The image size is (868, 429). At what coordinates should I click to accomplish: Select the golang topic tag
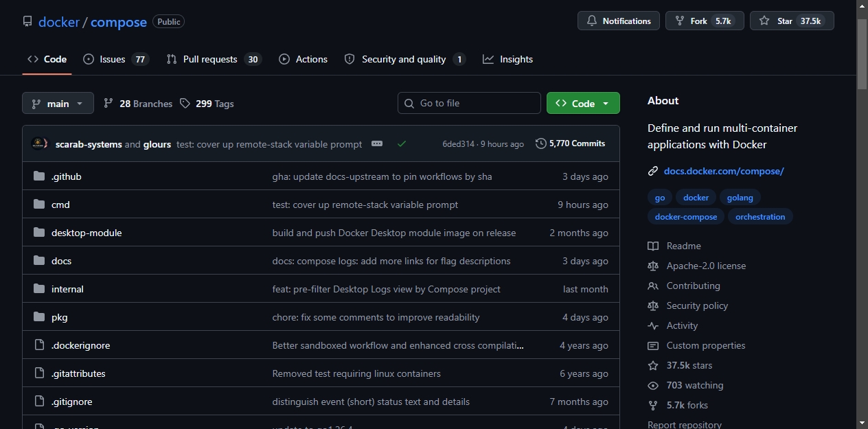[740, 198]
